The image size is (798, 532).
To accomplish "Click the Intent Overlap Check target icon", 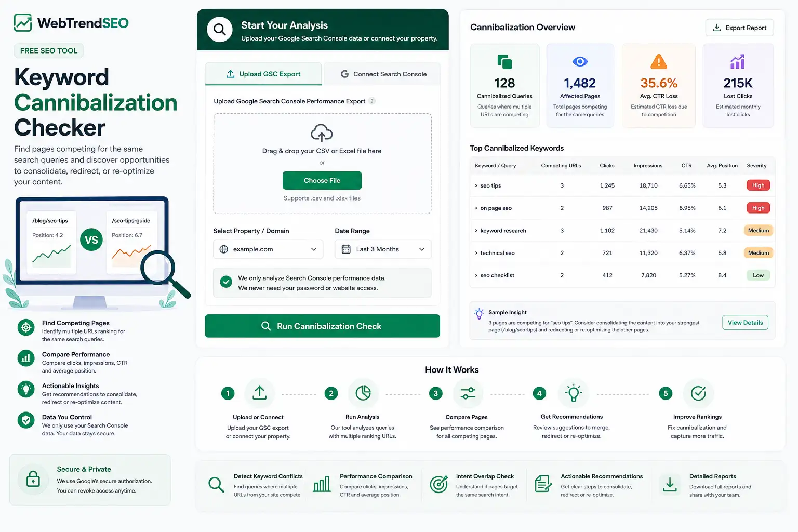I will pyautogui.click(x=438, y=484).
